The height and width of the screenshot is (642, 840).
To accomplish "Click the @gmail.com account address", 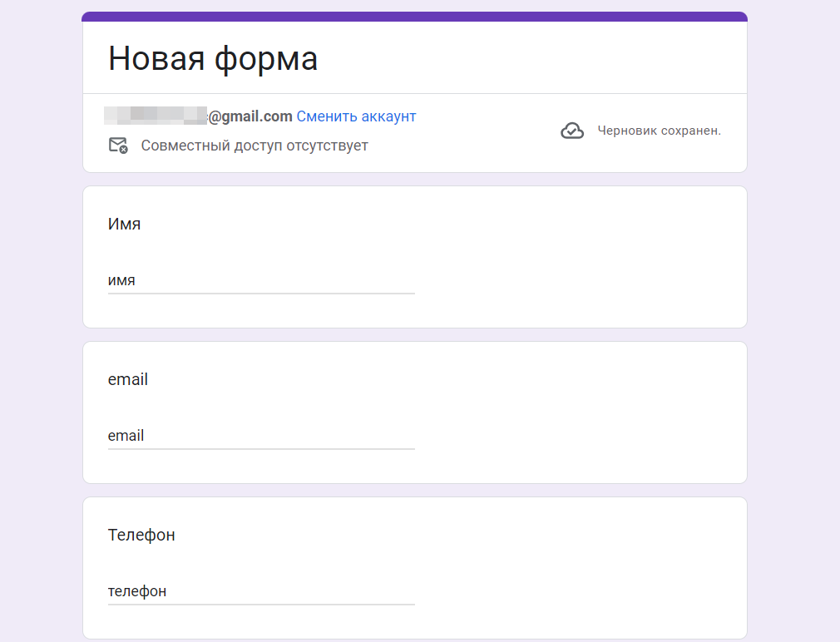I will (198, 116).
